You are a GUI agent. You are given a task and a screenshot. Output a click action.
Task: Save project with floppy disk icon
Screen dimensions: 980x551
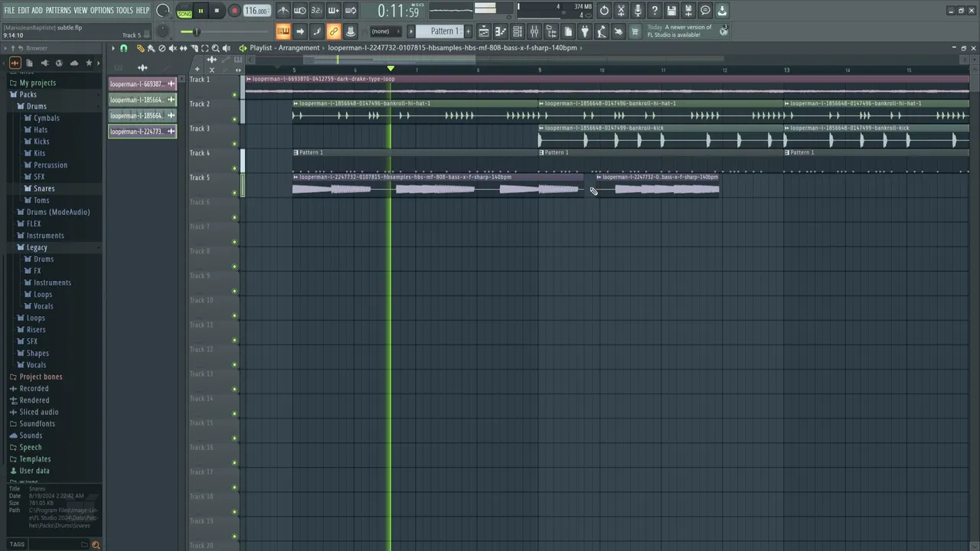click(671, 11)
